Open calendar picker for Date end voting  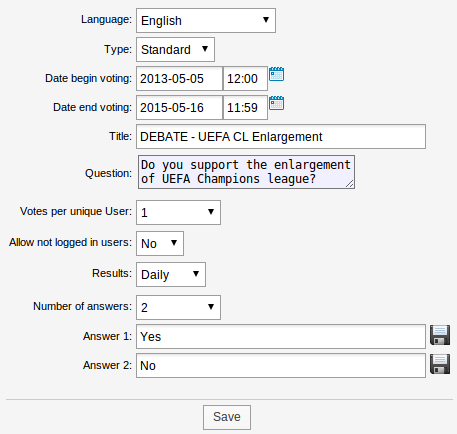(x=276, y=103)
